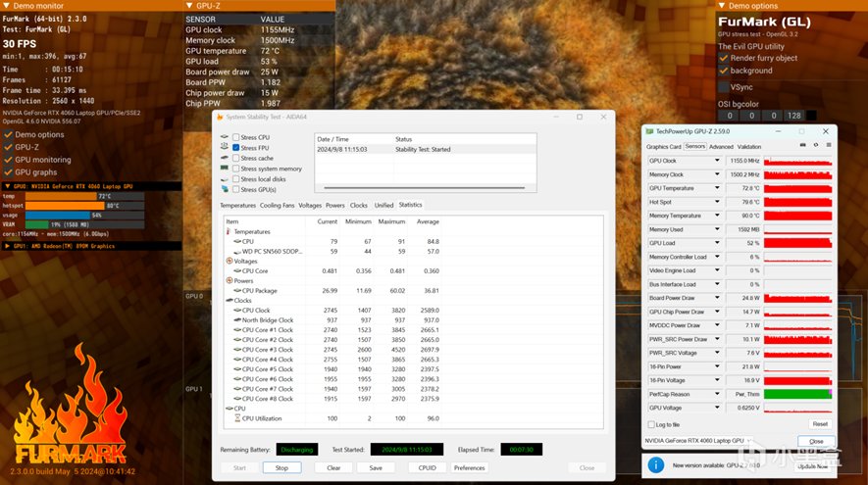Enable the VSync checkbox in Demo options
Image resolution: width=868 pixels, height=485 pixels.
723,87
